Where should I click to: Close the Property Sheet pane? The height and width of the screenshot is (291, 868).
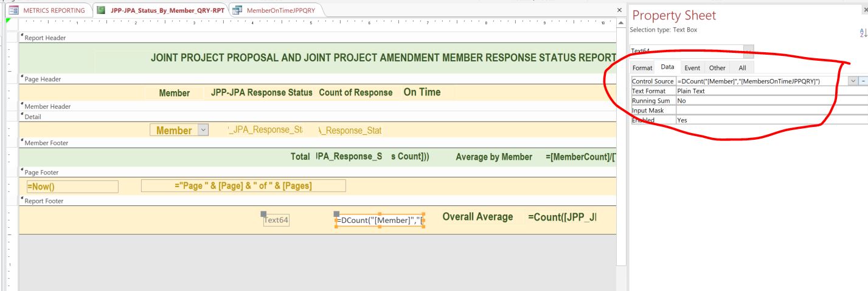click(x=865, y=10)
